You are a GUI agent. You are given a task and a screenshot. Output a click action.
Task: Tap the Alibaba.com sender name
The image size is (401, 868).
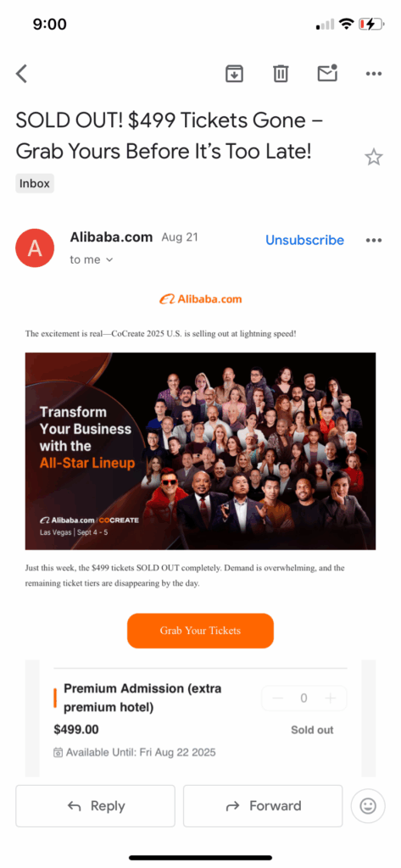point(111,237)
